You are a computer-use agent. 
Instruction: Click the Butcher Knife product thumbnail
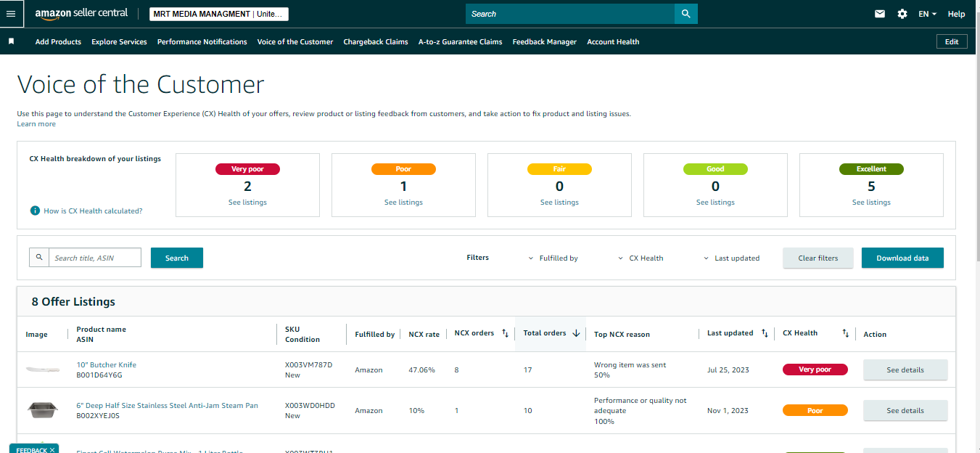[x=43, y=370]
